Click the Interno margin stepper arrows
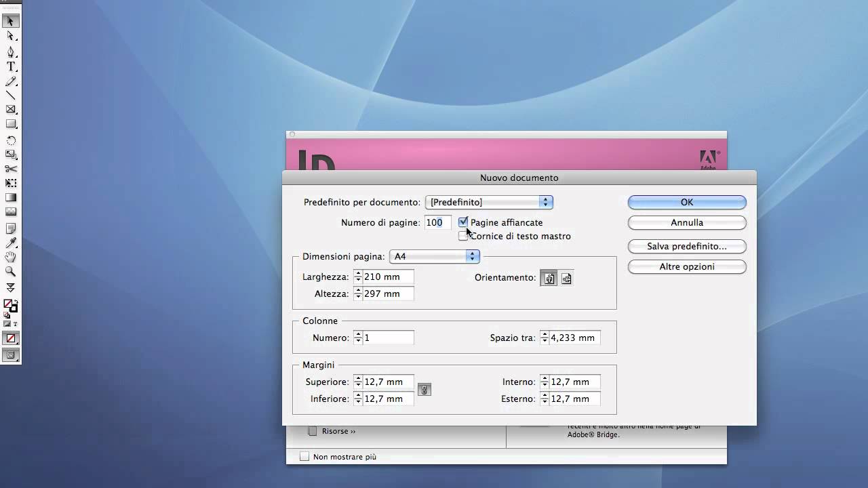Image resolution: width=868 pixels, height=488 pixels. (545, 382)
